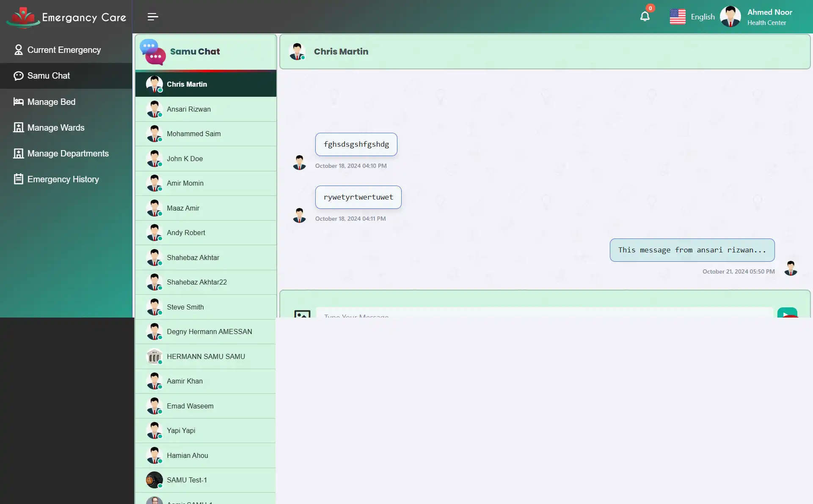Click the Manage Departments building icon
Image resolution: width=813 pixels, height=504 pixels.
point(18,153)
